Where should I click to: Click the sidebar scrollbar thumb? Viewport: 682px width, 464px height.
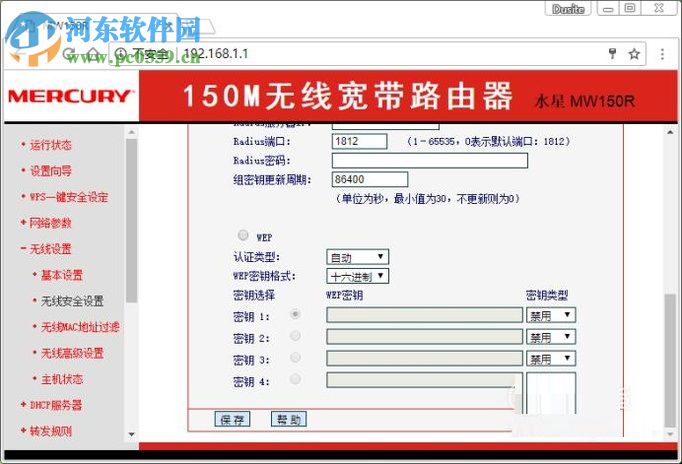(x=131, y=221)
